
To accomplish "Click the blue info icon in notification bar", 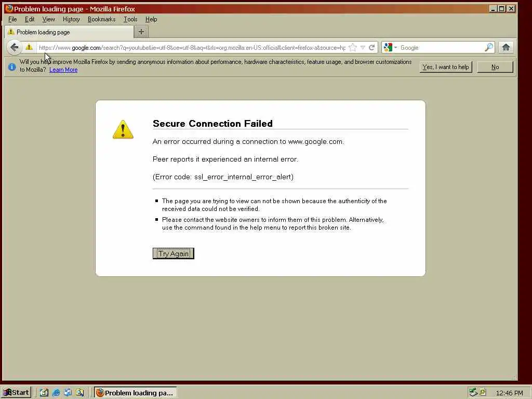I will [x=12, y=67].
